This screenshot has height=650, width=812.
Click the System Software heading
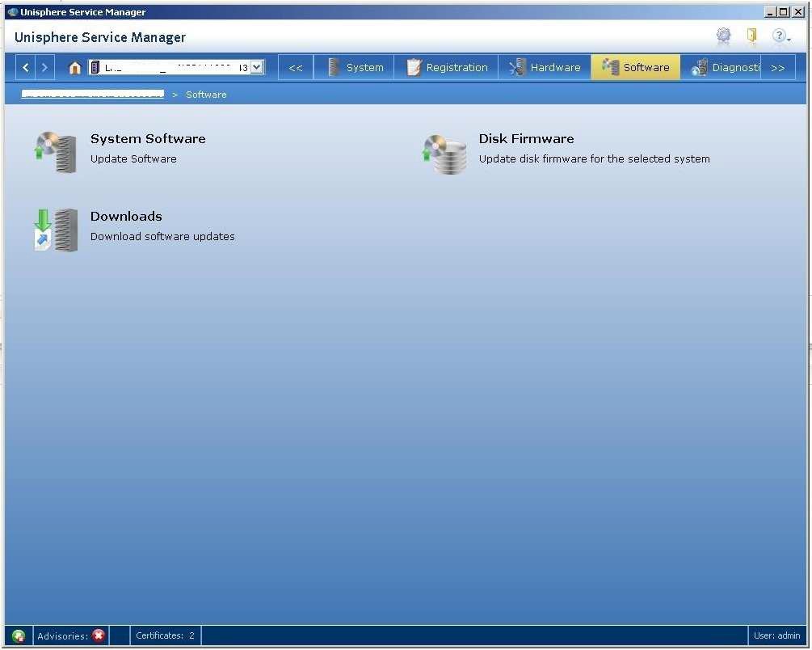148,139
